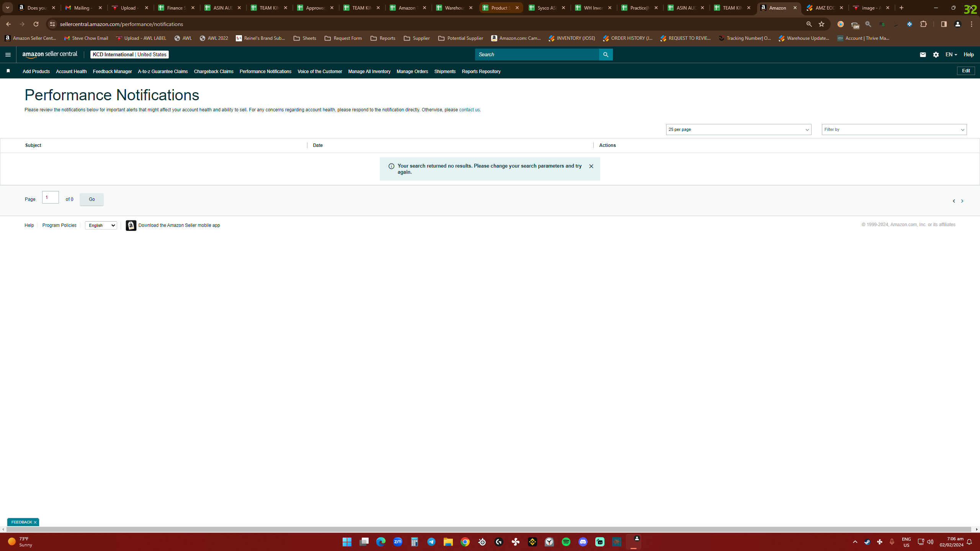
Task: Click the bookmark flag icon in the nav bar
Action: (x=8, y=71)
